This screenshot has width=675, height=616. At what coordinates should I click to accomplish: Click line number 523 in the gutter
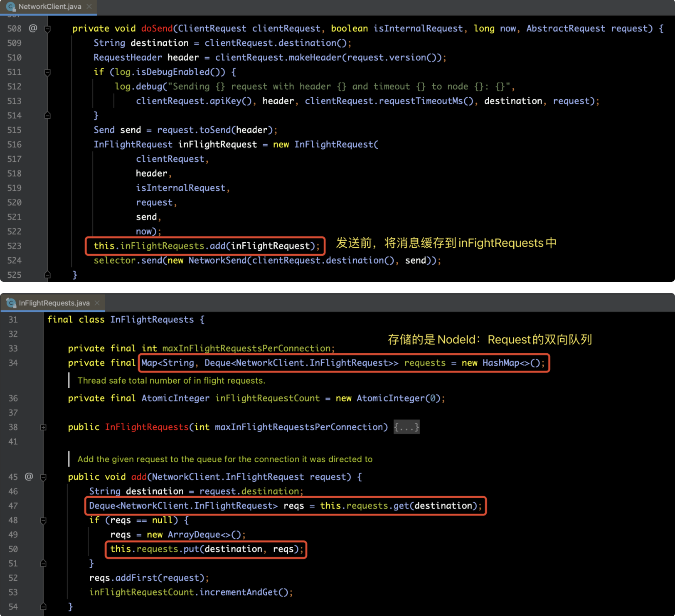pos(14,246)
